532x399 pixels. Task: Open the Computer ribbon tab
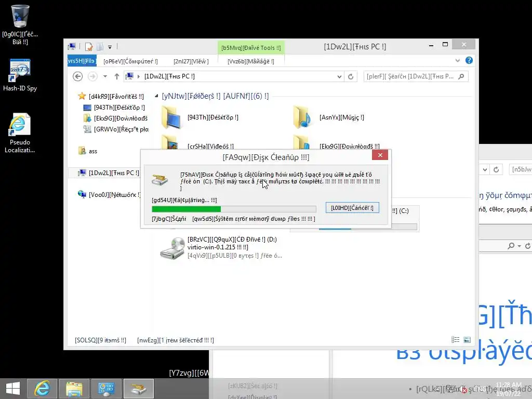(x=130, y=61)
